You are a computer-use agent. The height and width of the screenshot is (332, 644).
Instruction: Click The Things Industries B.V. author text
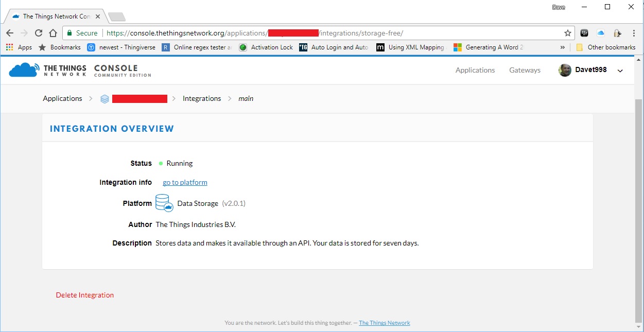[x=196, y=224]
